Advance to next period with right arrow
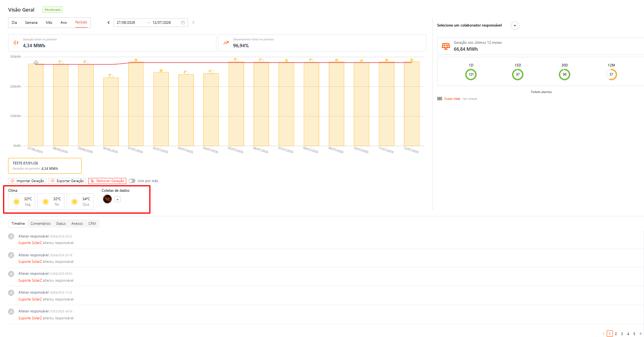This screenshot has height=337, width=644. click(193, 23)
